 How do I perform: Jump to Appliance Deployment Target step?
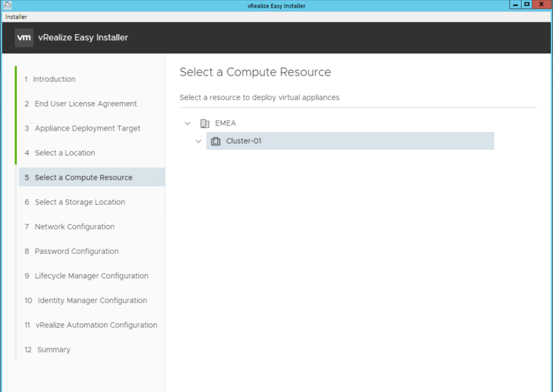click(87, 129)
